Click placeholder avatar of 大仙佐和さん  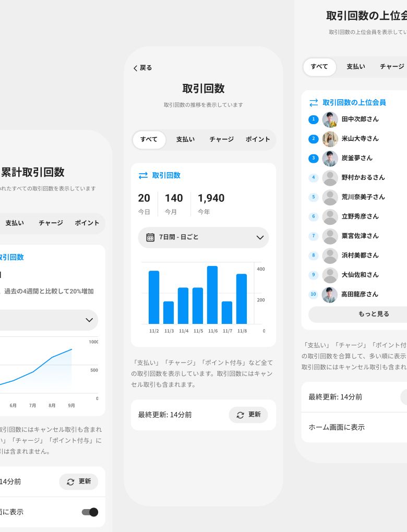pyautogui.click(x=330, y=275)
